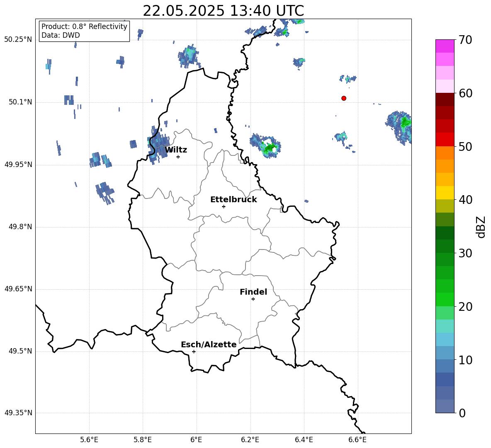Screen dimensions: 491x448
Task: Click the 49.35°N latitude label
Action: click(x=18, y=413)
